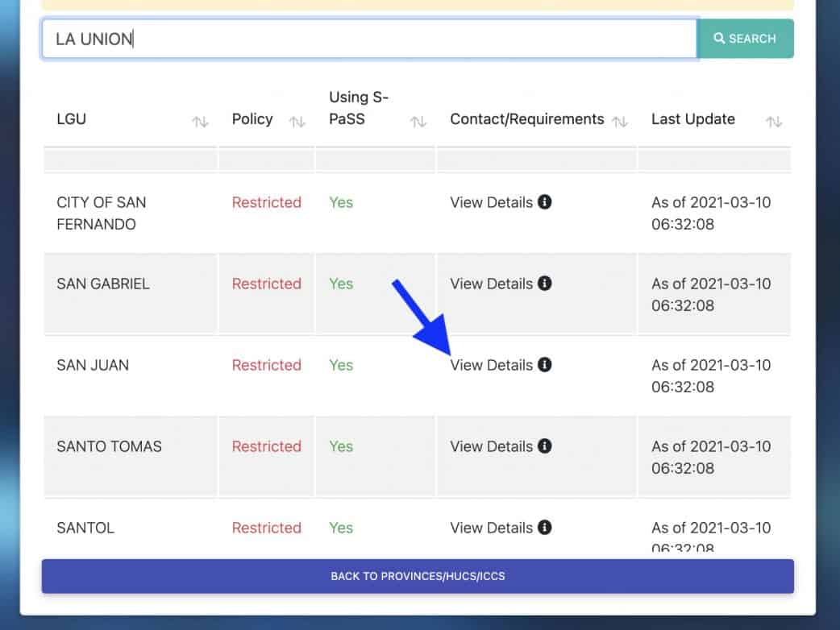Click the info icon in Santol row

pos(545,528)
